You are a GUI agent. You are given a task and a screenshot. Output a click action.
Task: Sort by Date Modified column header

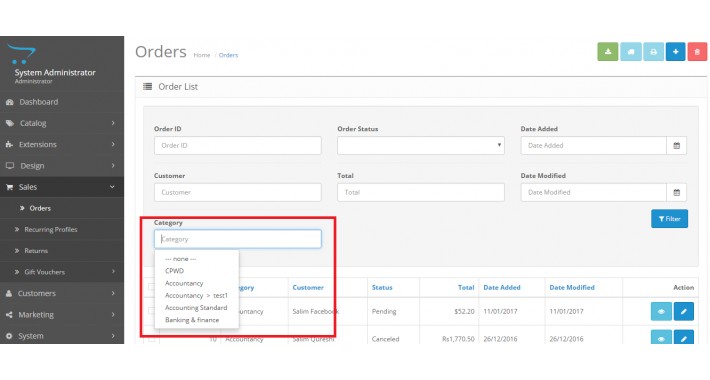point(572,288)
